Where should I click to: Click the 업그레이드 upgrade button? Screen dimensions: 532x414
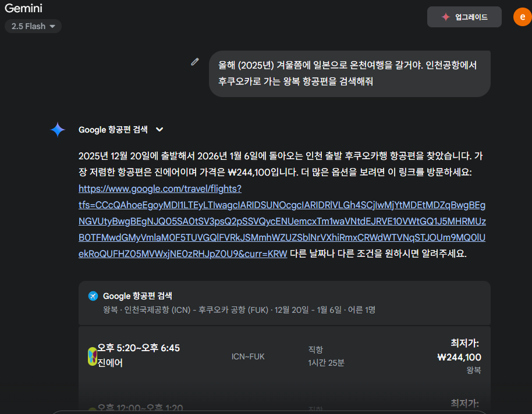464,17
